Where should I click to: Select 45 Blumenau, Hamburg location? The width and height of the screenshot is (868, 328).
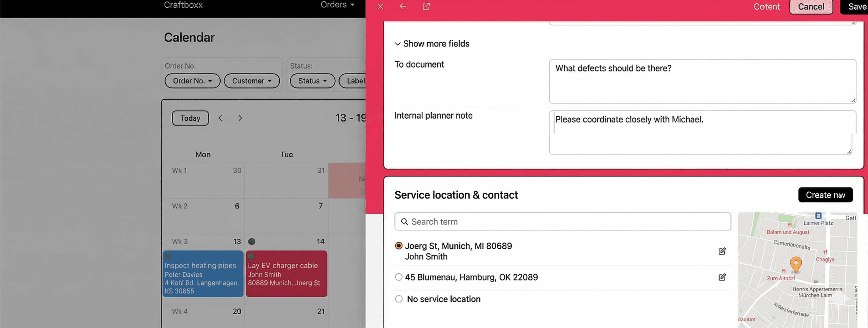[x=399, y=277]
